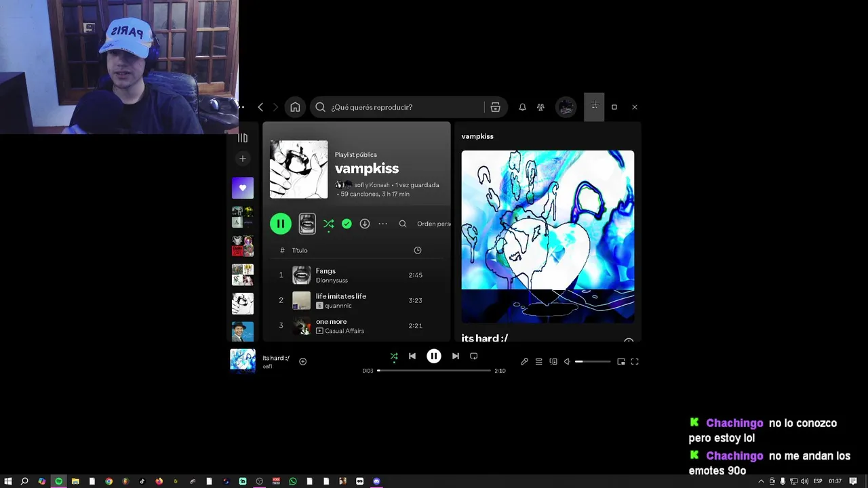Open artist Dionnysuss link

pos(332,281)
